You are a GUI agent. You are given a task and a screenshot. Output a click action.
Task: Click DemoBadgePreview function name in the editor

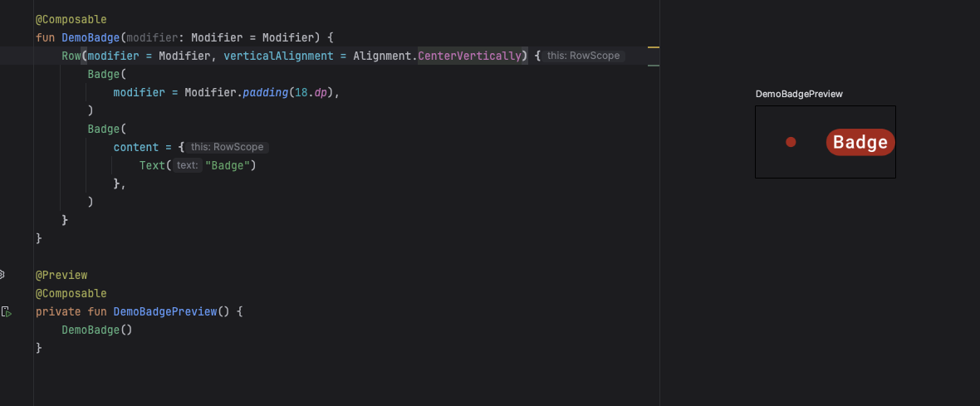click(x=164, y=311)
